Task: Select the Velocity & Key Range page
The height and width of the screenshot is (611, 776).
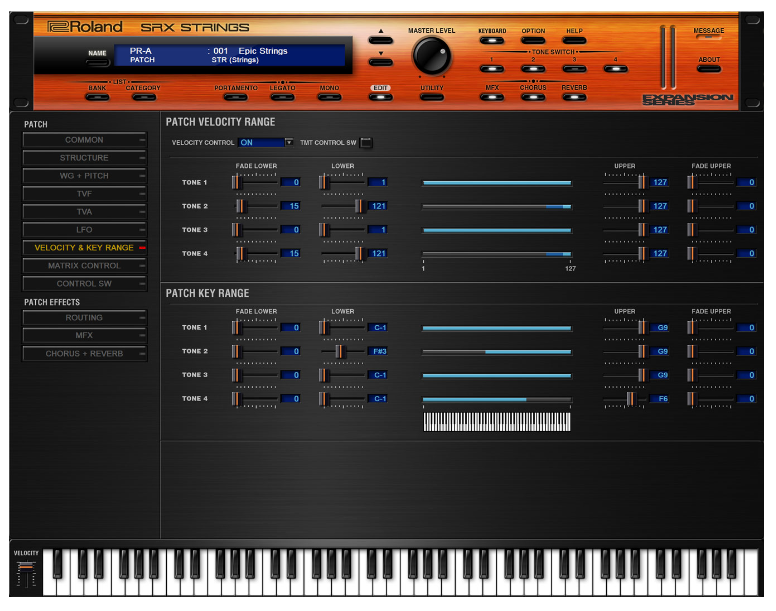Action: (x=85, y=247)
